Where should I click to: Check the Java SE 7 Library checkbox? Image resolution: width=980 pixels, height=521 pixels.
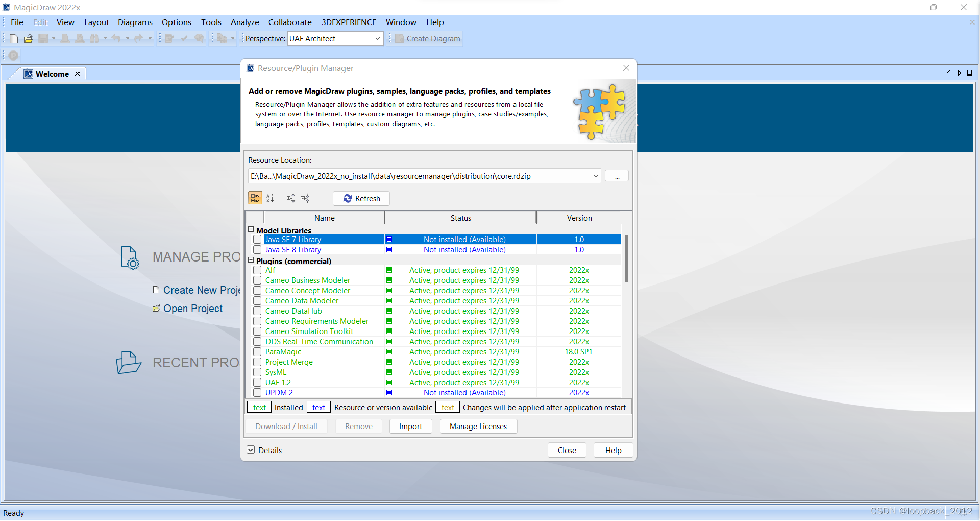257,240
